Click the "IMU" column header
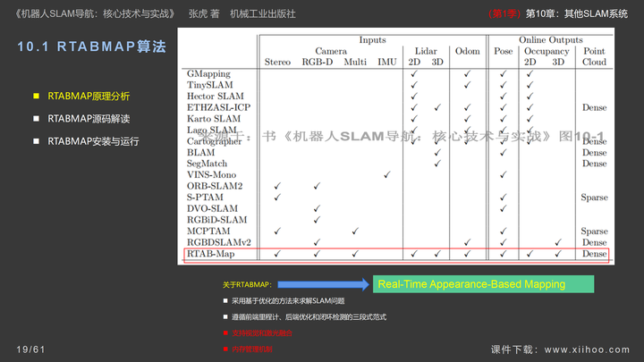This screenshot has width=644, height=362. 387,62
